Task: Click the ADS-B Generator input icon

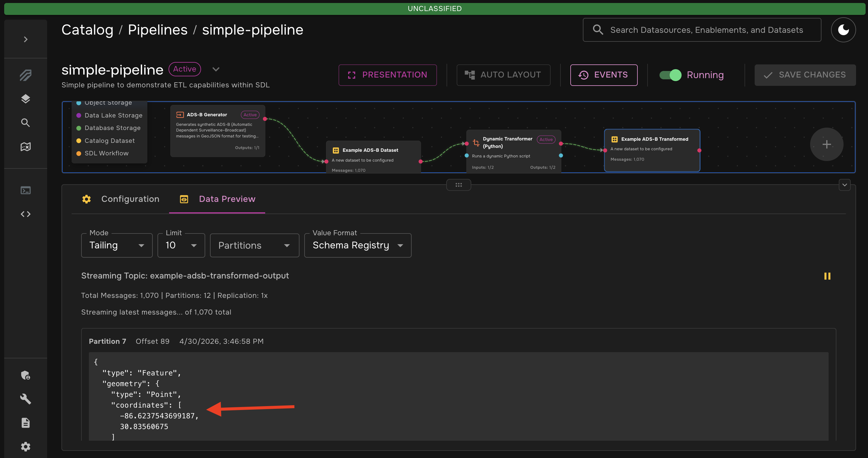Action: (180, 115)
